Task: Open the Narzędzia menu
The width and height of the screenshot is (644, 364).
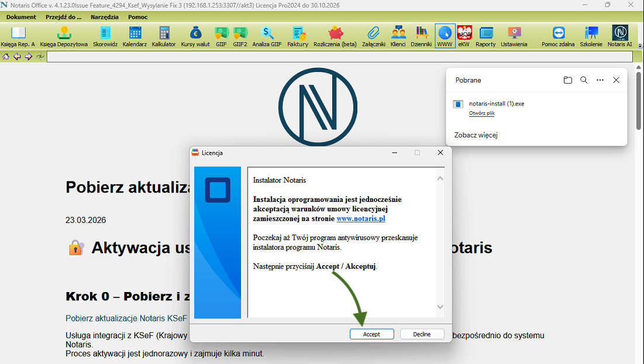Action: (x=105, y=17)
